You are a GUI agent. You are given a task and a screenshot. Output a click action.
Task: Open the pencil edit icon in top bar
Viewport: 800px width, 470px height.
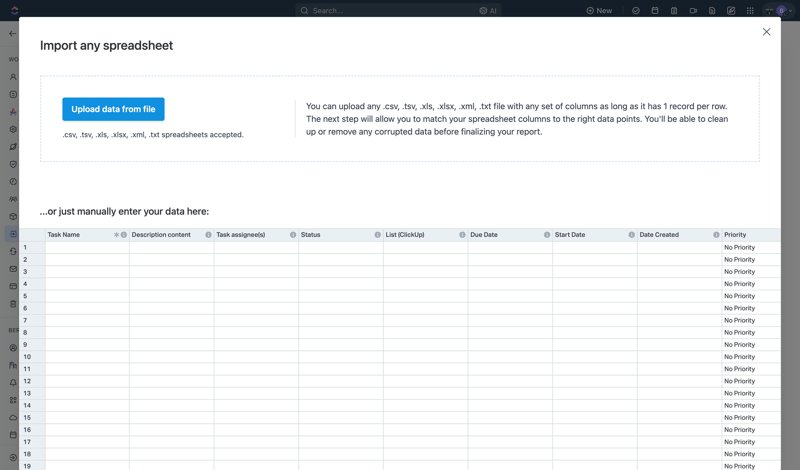(x=731, y=10)
